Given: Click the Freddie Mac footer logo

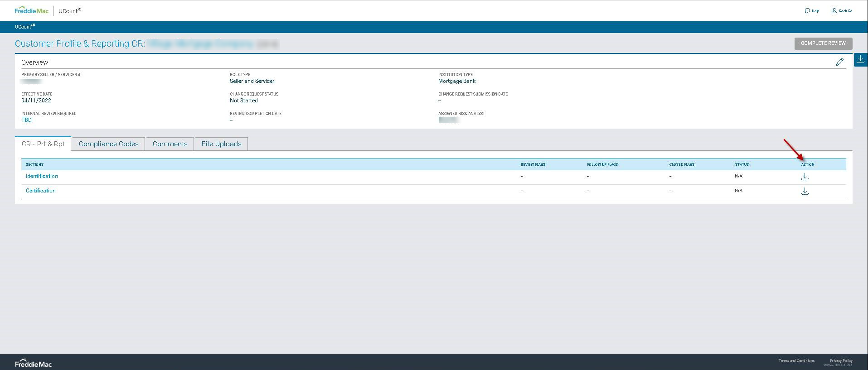Looking at the screenshot, I should (33, 363).
